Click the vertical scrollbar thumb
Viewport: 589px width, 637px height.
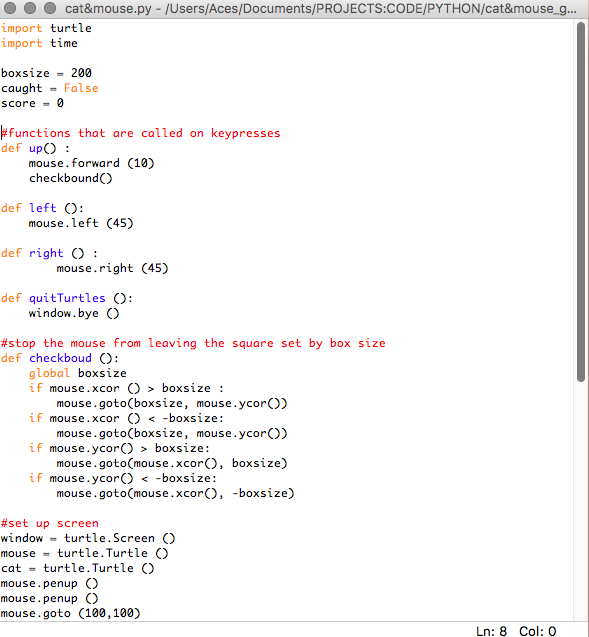[581, 202]
